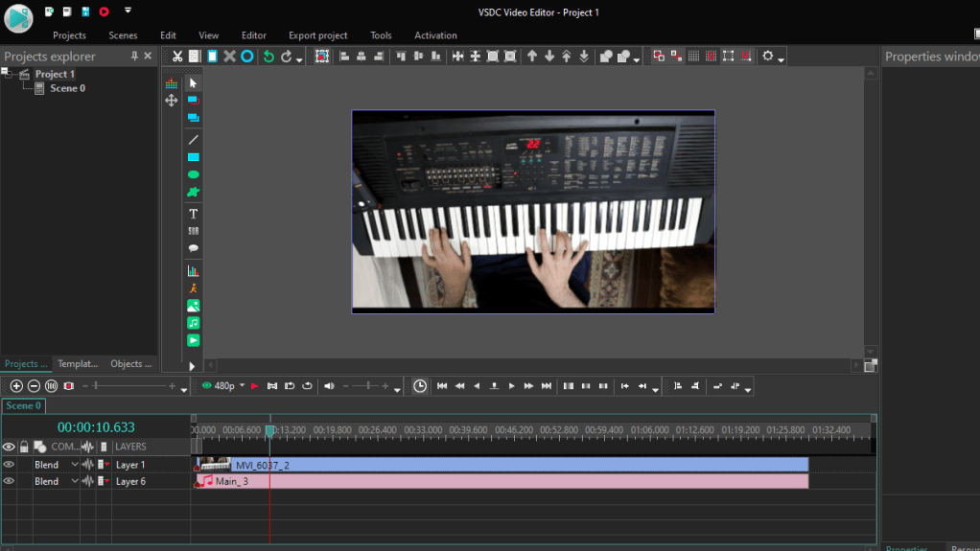Click the Undo arrow in the toolbar
Viewport: 980px width, 551px height.
coord(268,57)
